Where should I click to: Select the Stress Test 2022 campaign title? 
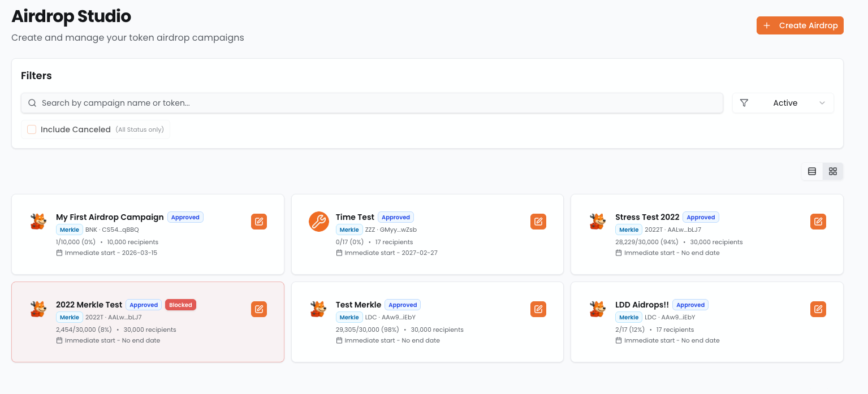pyautogui.click(x=647, y=217)
